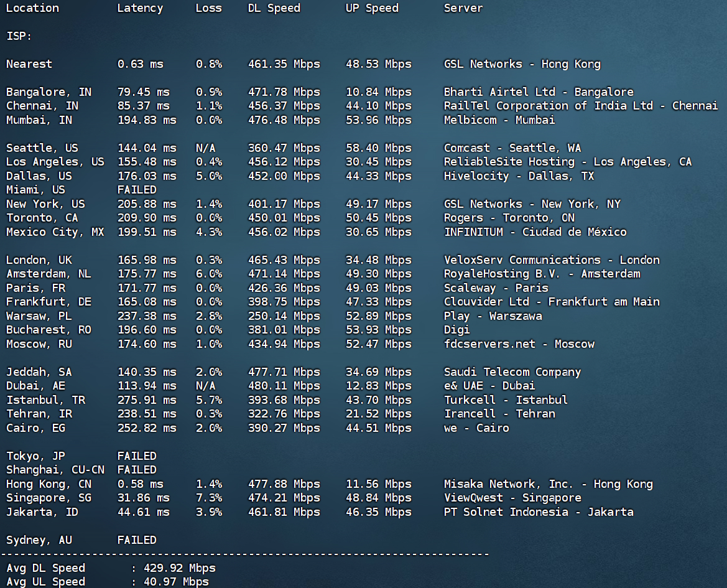Select "Bharti Airtel Ltd - Bangalore" text

[x=539, y=92]
